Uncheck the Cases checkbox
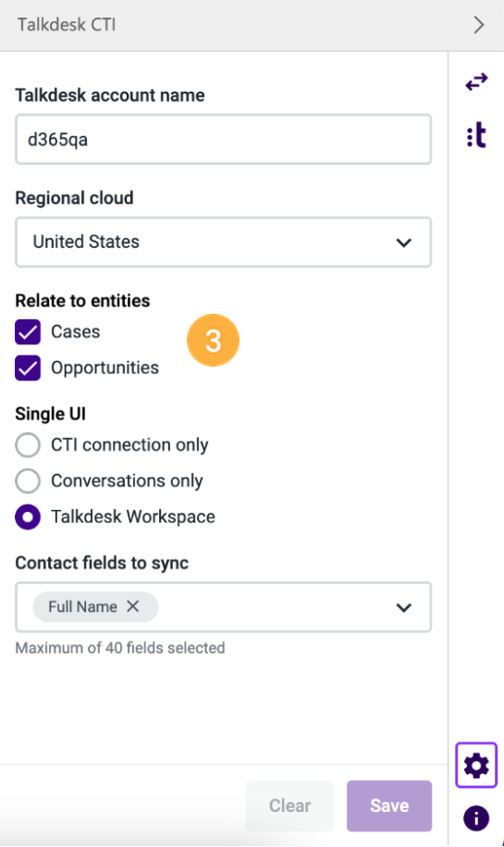The width and height of the screenshot is (504, 847). (28, 331)
